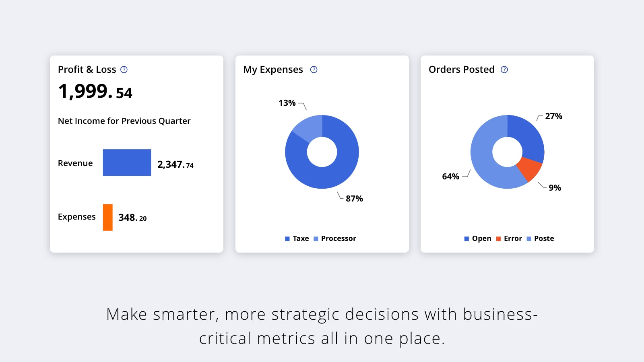Viewport: 644px width, 362px height.
Task: Click the orange Error legend square
Action: [x=498, y=239]
